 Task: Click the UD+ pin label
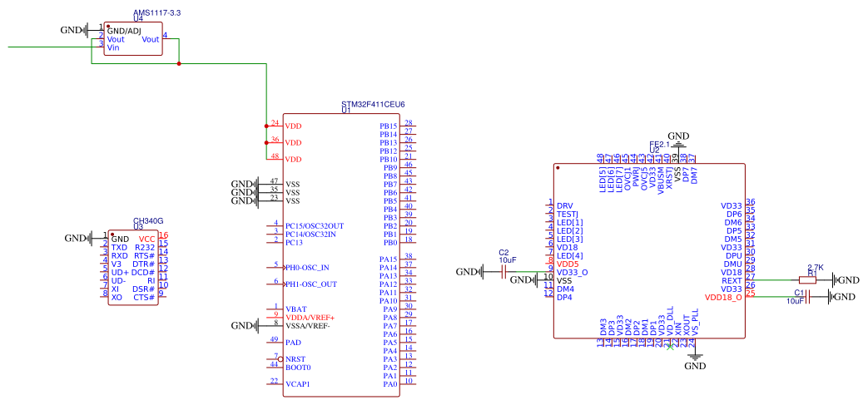click(120, 273)
